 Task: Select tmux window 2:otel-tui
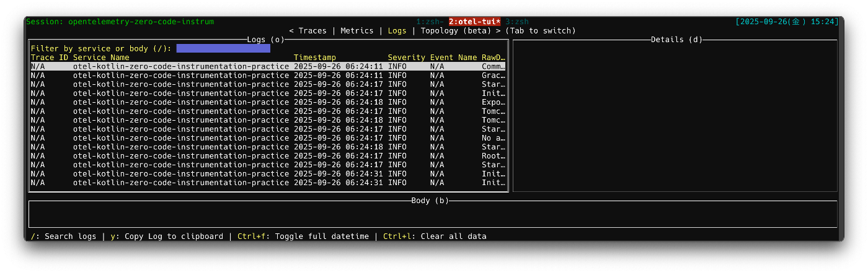(x=475, y=22)
